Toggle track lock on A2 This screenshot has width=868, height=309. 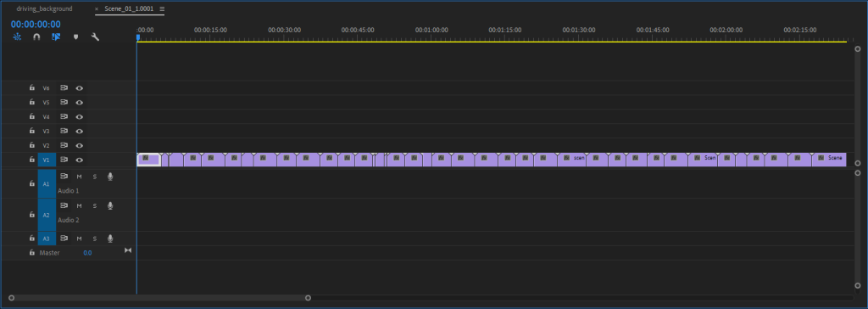click(x=32, y=215)
